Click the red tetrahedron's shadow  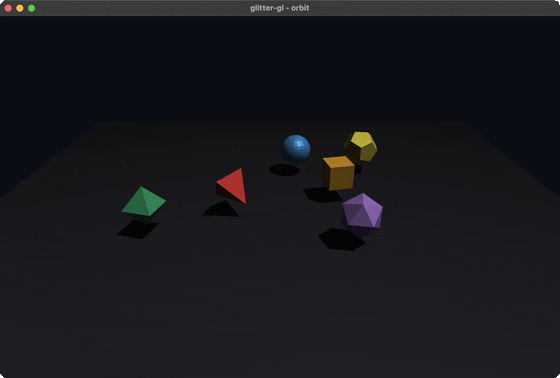[x=221, y=209]
